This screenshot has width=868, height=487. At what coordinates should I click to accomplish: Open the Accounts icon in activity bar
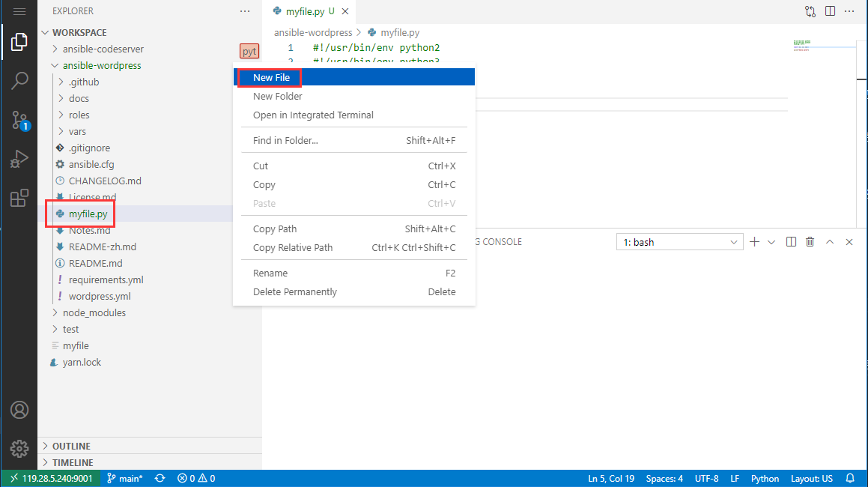pyautogui.click(x=19, y=410)
